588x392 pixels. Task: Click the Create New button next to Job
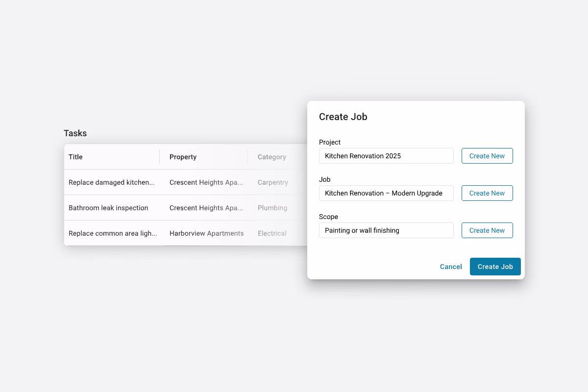pyautogui.click(x=487, y=193)
